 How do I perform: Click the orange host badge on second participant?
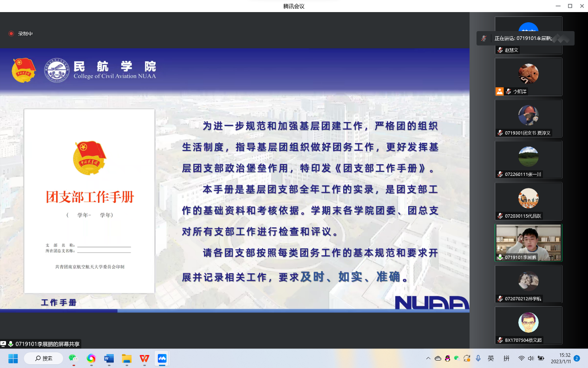tap(499, 91)
